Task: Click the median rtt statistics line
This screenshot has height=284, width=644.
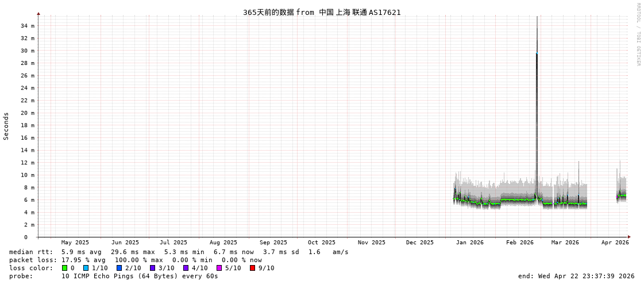Action: point(179,252)
